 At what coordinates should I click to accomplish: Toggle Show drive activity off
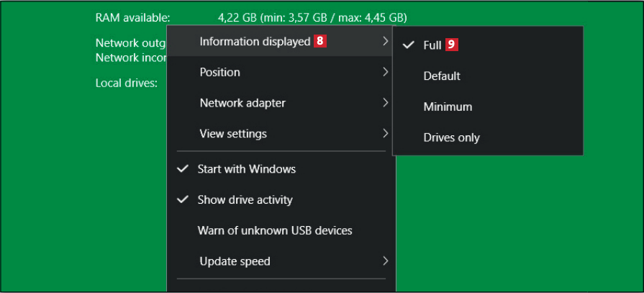tap(245, 199)
